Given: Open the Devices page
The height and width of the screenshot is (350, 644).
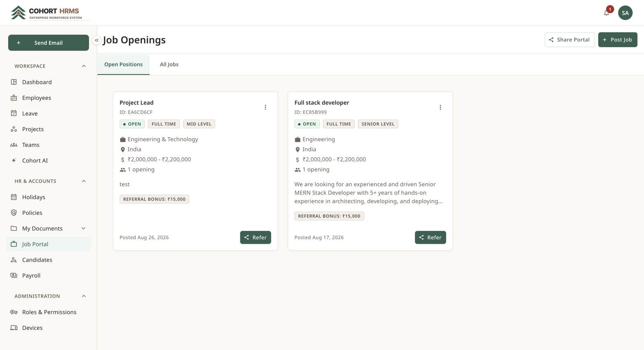Looking at the screenshot, I should pyautogui.click(x=48, y=328).
